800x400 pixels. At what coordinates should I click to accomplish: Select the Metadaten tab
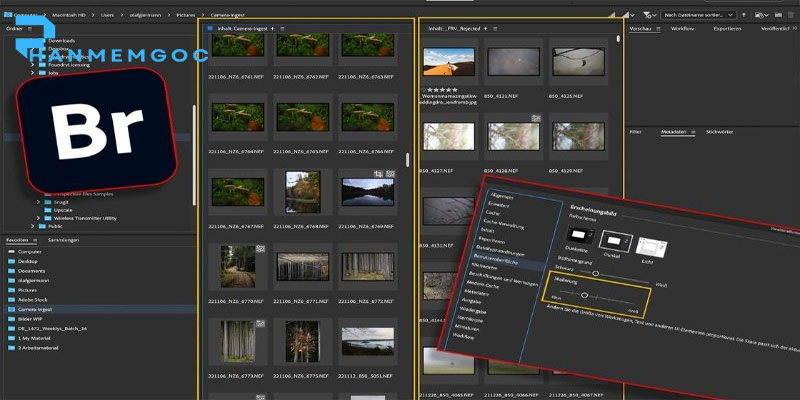pos(674,132)
